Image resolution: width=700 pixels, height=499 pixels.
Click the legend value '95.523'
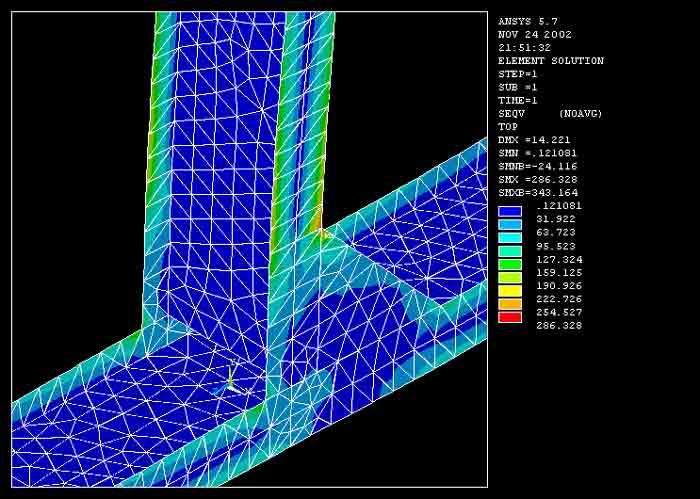pyautogui.click(x=556, y=246)
